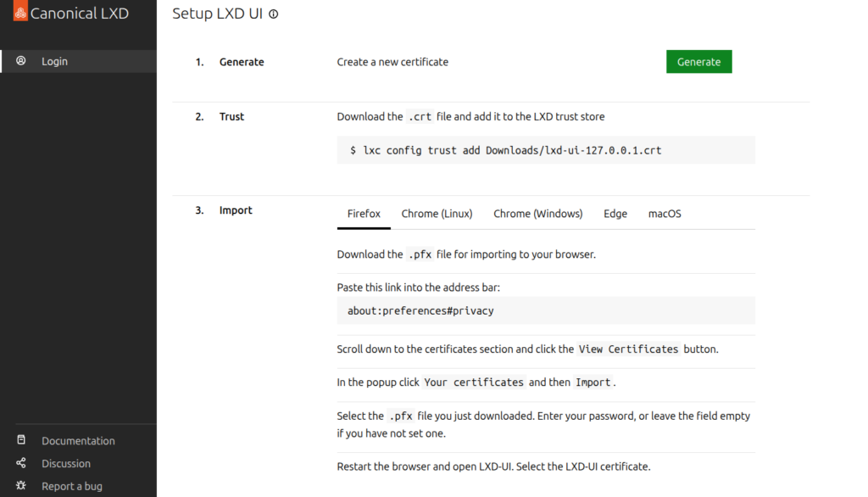Click the info icon beside Setup LXD UI

pyautogui.click(x=273, y=14)
